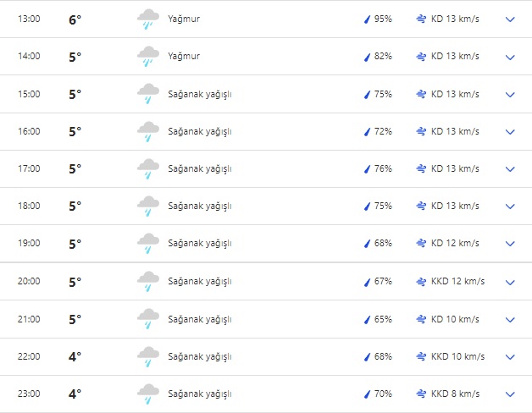Expand the 23:00 forecast row

(510, 394)
